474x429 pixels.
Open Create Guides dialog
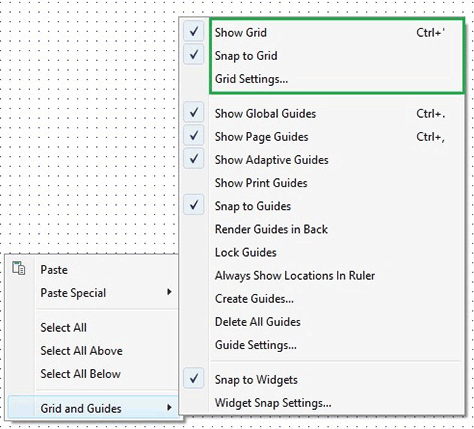point(254,299)
